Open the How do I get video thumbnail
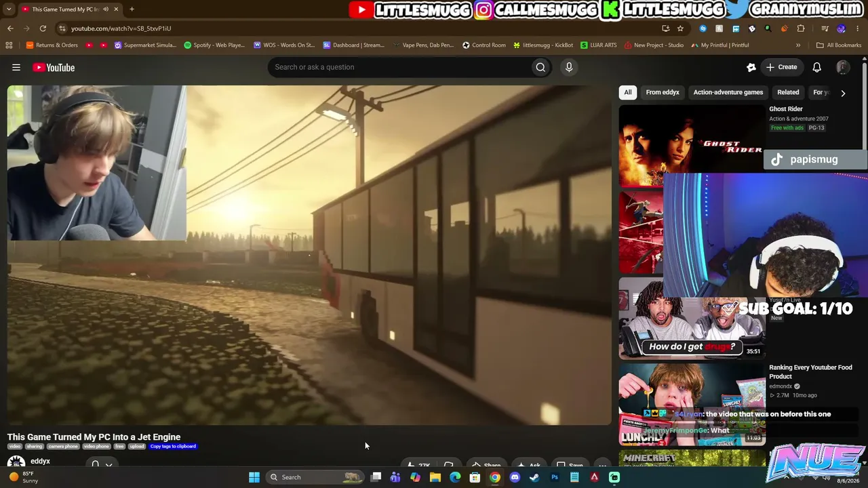 pyautogui.click(x=692, y=319)
